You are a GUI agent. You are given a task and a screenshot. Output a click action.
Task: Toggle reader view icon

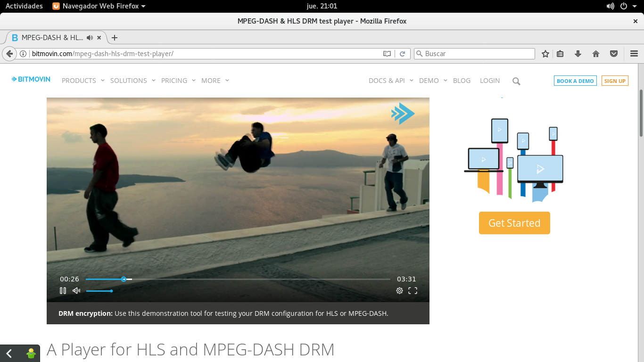click(387, 54)
